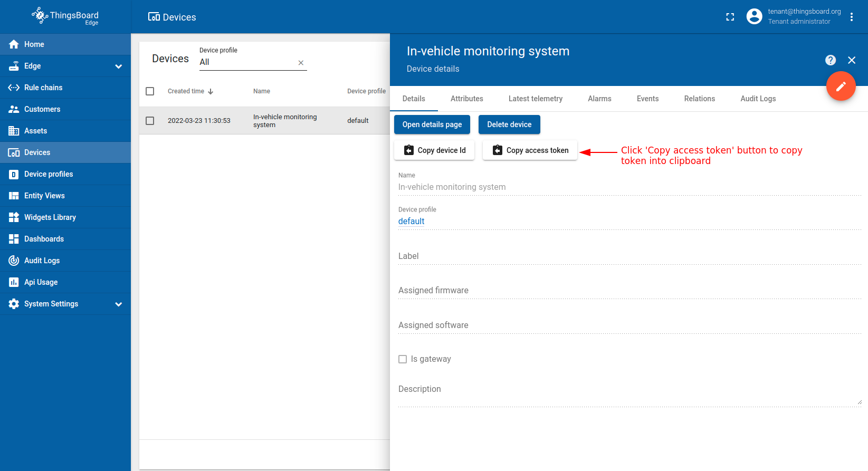Open the three-dot user menu
The image size is (868, 471).
click(x=852, y=17)
